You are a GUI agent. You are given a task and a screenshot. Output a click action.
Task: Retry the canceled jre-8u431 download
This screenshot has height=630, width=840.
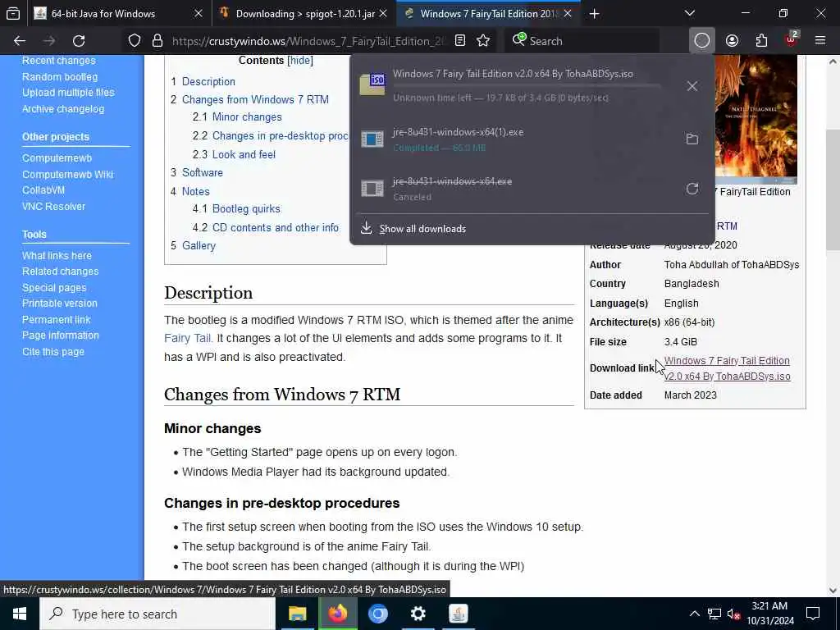point(692,189)
